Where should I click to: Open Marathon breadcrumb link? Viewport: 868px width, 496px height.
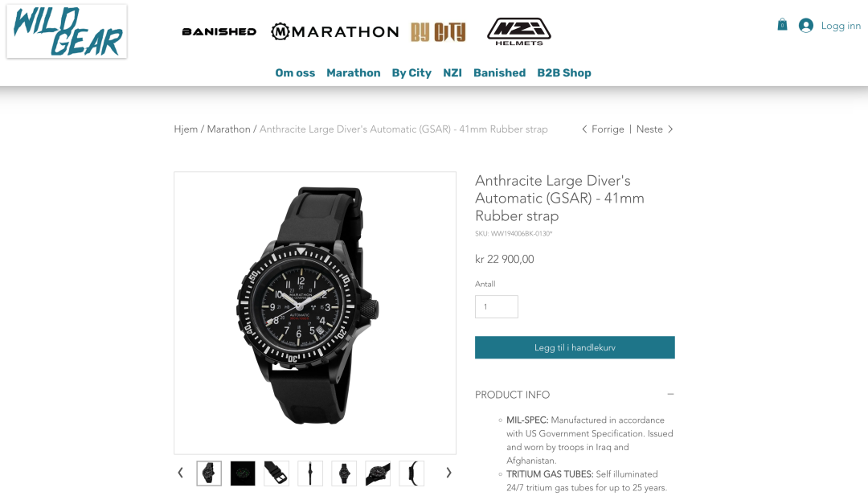click(228, 129)
